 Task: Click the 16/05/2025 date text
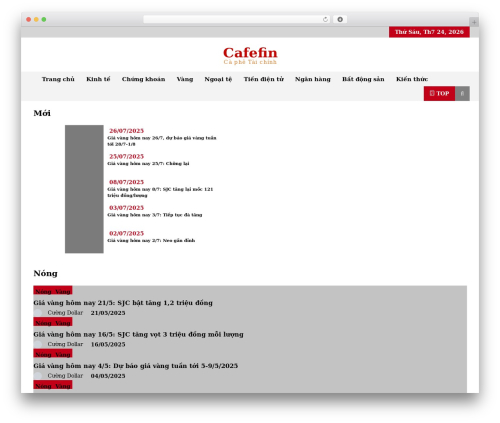[108, 344]
